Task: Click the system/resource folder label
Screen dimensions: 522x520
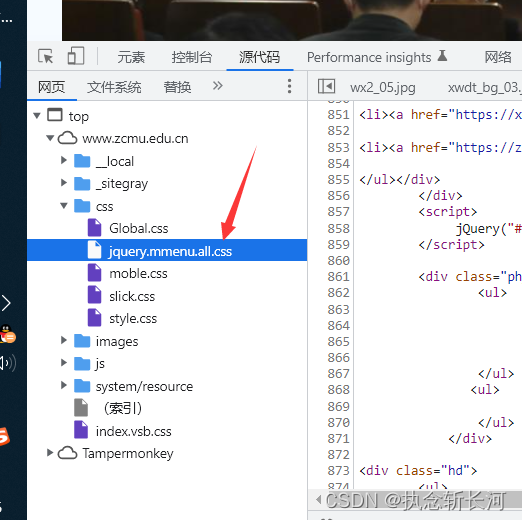Action: point(144,387)
